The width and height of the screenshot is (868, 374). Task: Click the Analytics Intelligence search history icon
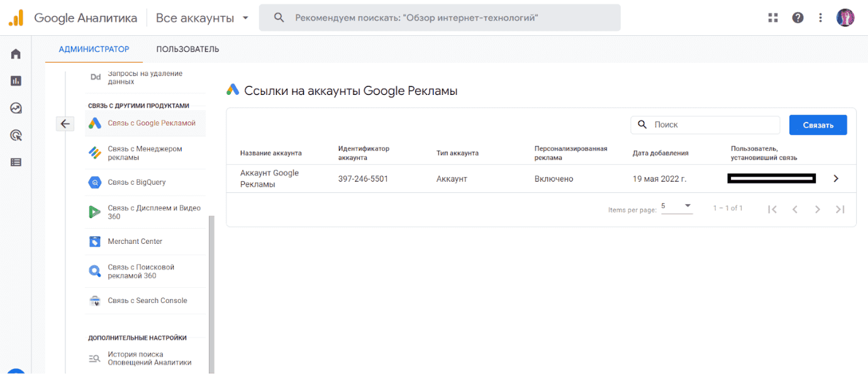click(x=95, y=358)
